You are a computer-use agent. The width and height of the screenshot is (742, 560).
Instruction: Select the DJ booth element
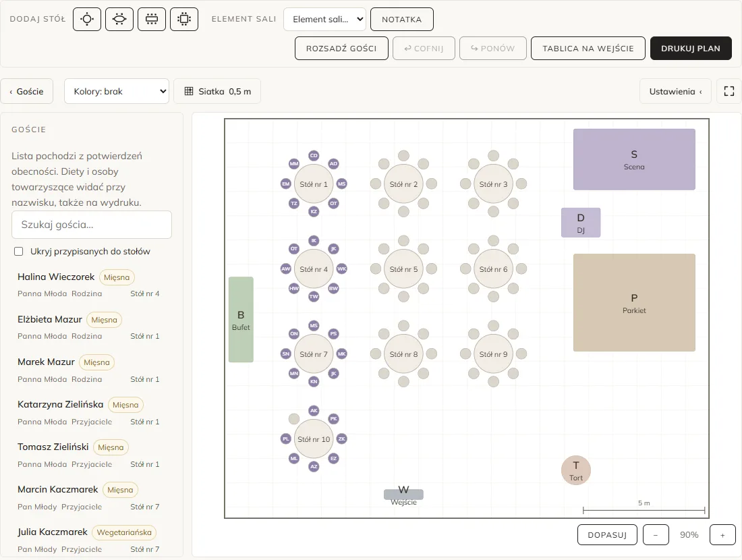pos(581,223)
